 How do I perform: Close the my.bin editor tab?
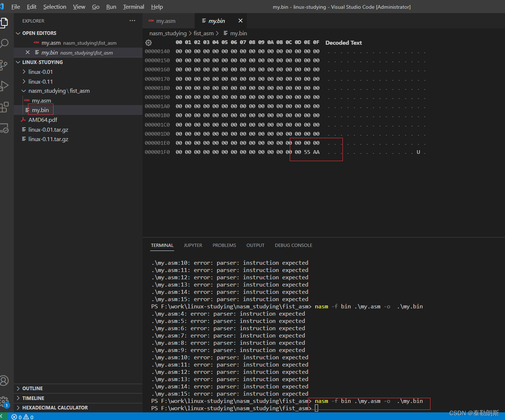pos(240,21)
